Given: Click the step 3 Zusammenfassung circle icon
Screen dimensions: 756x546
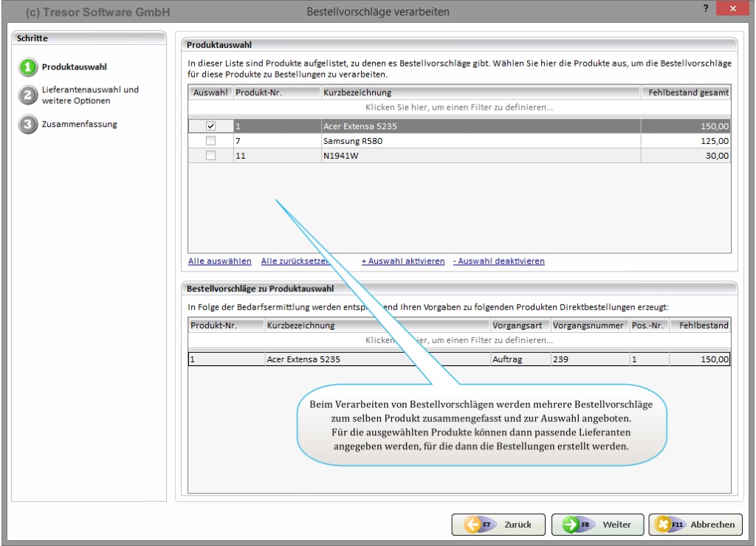Looking at the screenshot, I should pos(27,124).
